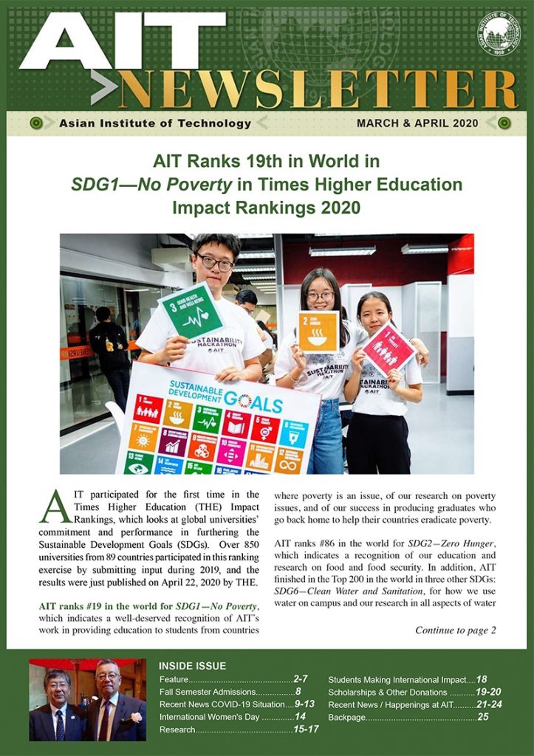Click the green SDG 3 Good Health card
This screenshot has height=756, width=534.
pos(191,311)
